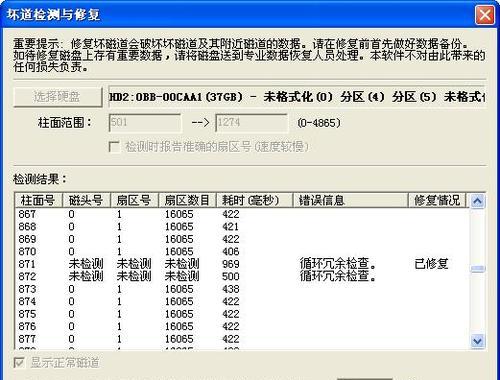
Task: Close the 坏道检测与修复 dialog
Action: click(484, 15)
